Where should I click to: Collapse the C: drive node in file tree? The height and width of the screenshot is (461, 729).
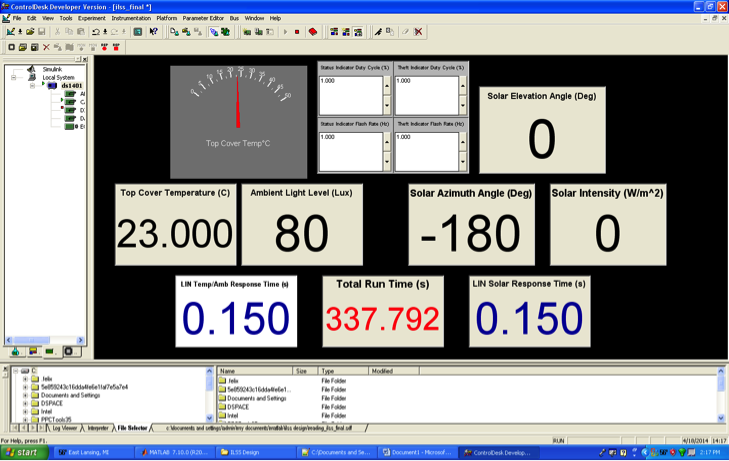(15, 371)
